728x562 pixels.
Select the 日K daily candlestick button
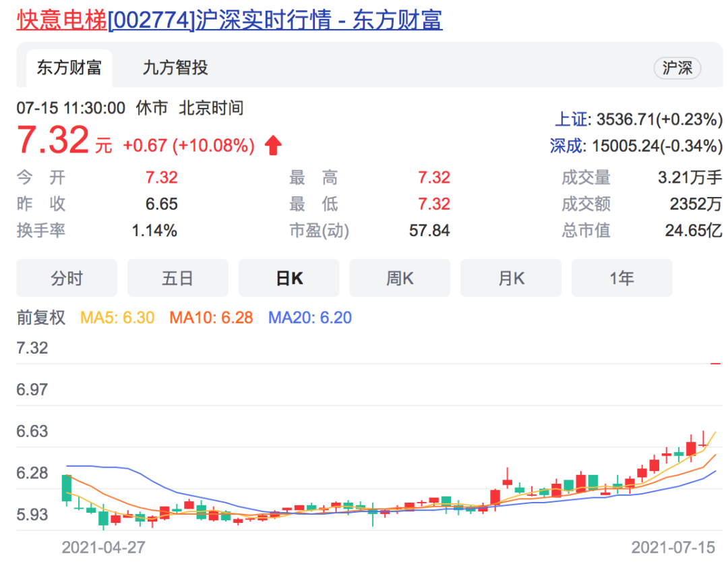289,277
